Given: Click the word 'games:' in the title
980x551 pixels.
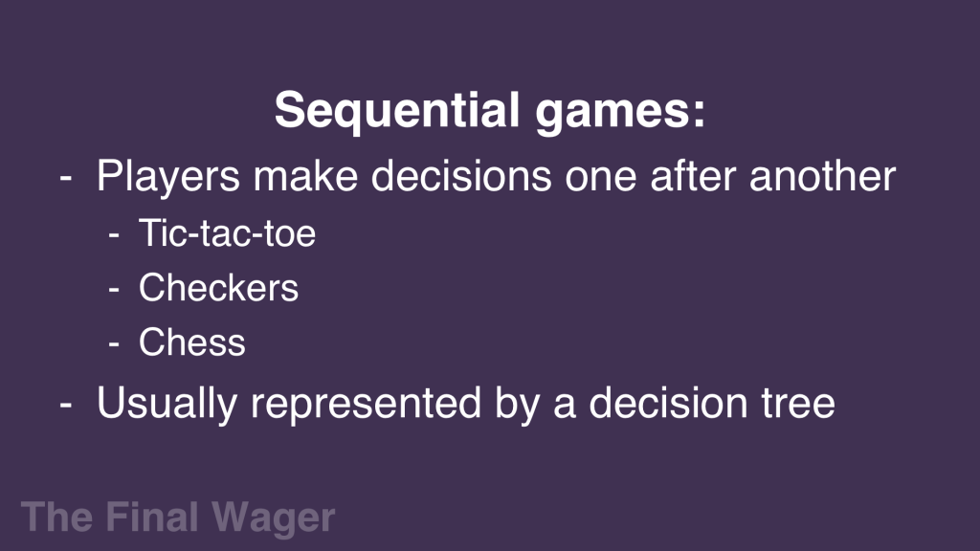Looking at the screenshot, I should (x=620, y=113).
